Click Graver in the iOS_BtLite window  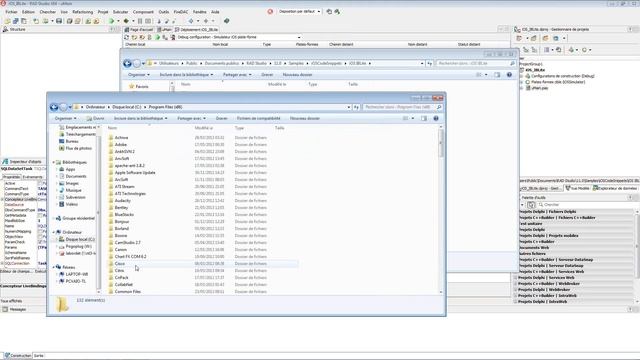coord(267,75)
